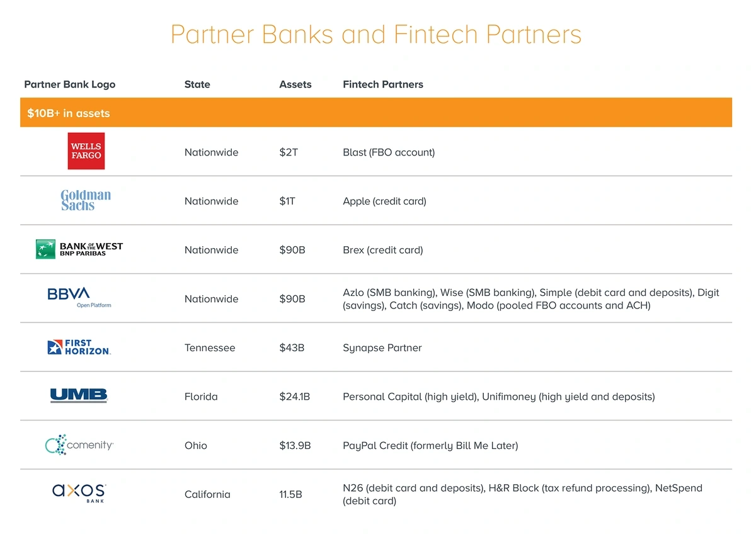The image size is (756, 537).
Task: Click the $24.1B assets value
Action: click(x=294, y=397)
